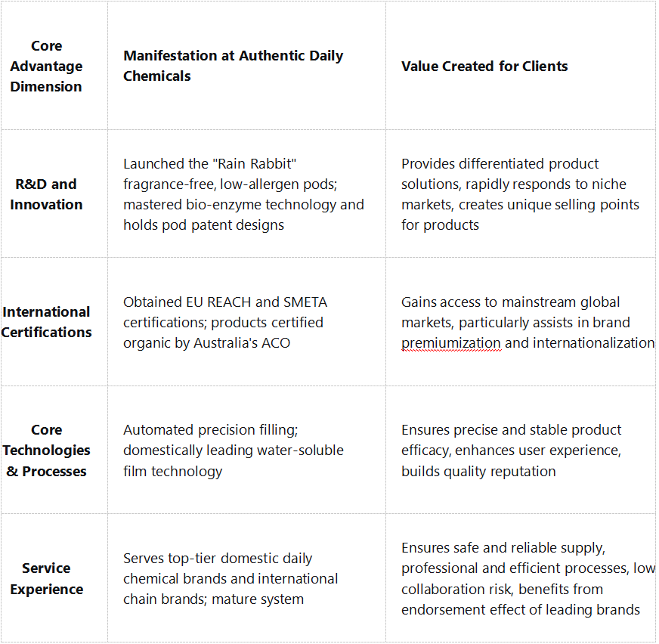Click the "Rain Rabbit" pods description cell
This screenshot has width=659, height=644.
(x=243, y=194)
